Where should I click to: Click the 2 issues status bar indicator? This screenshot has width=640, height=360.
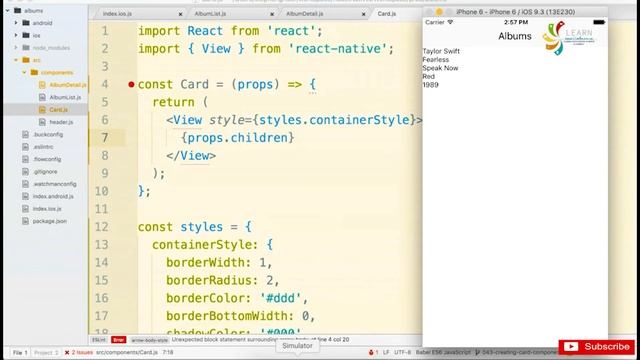tap(79, 352)
